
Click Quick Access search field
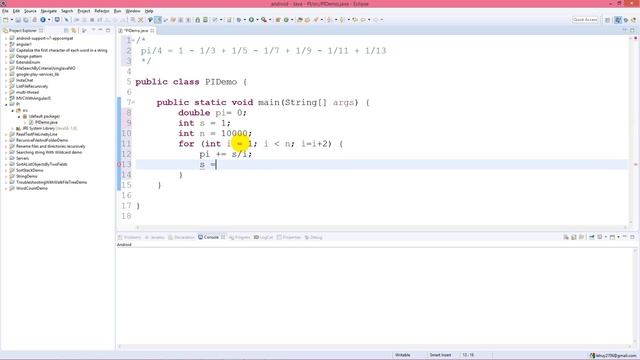(x=585, y=20)
